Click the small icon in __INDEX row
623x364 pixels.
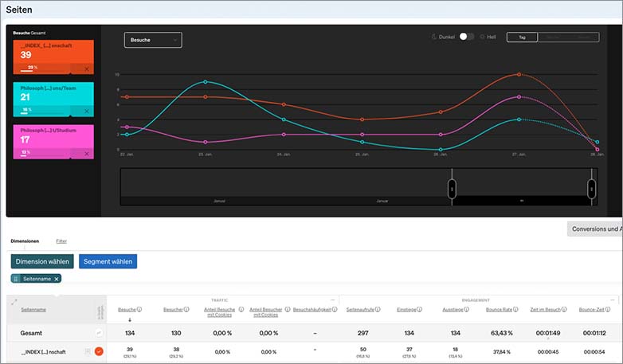pyautogui.click(x=88, y=351)
